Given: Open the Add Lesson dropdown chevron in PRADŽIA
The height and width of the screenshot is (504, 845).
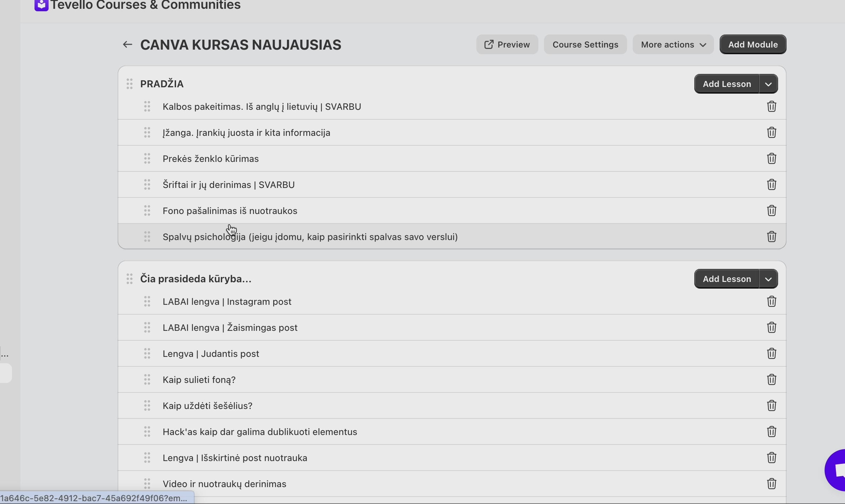Looking at the screenshot, I should pos(769,84).
